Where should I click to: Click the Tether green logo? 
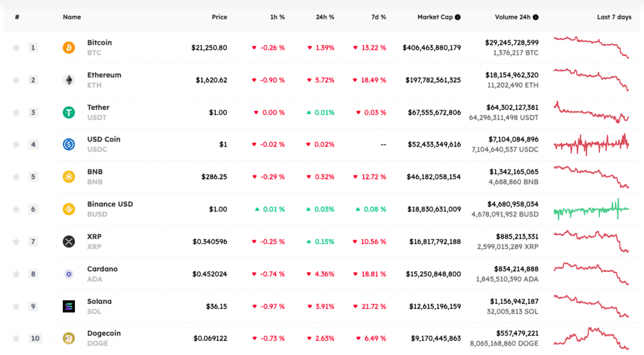(69, 112)
